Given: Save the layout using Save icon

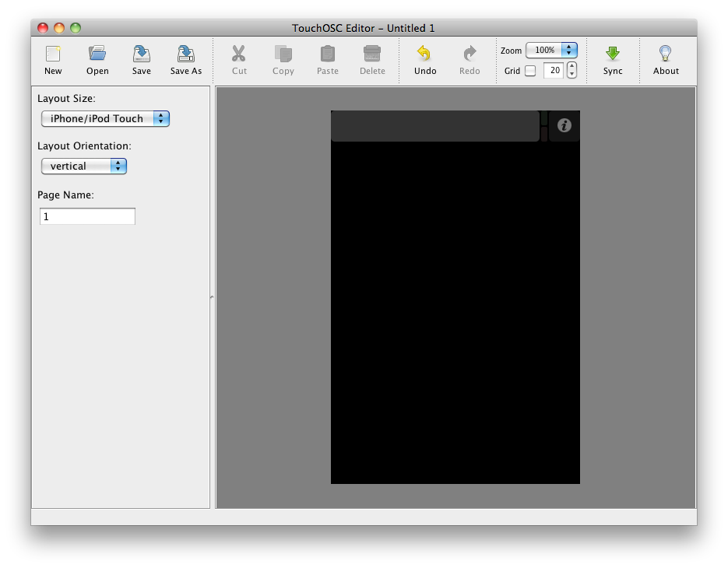Looking at the screenshot, I should (x=142, y=54).
